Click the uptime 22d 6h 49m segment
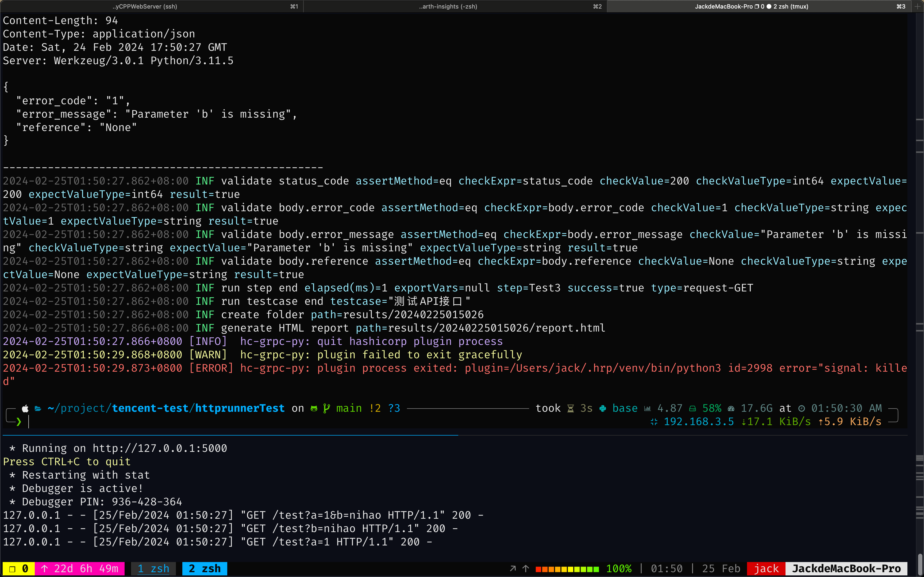 pyautogui.click(x=80, y=569)
